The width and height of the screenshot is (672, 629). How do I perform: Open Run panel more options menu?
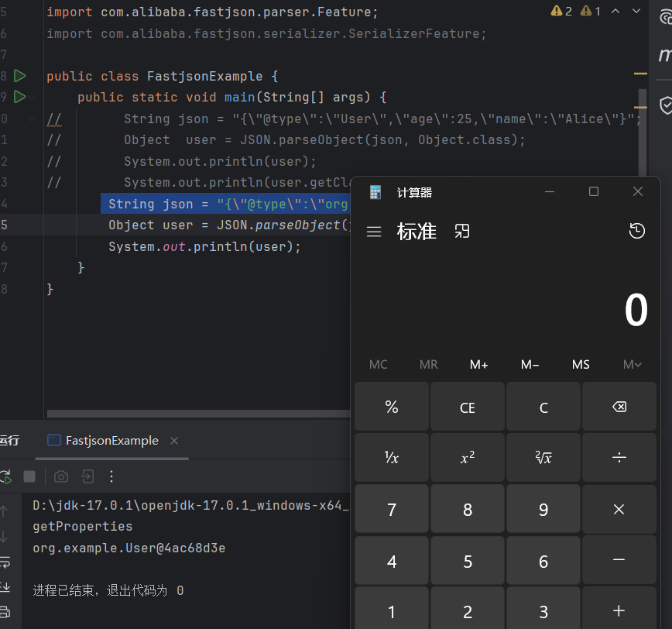(111, 476)
